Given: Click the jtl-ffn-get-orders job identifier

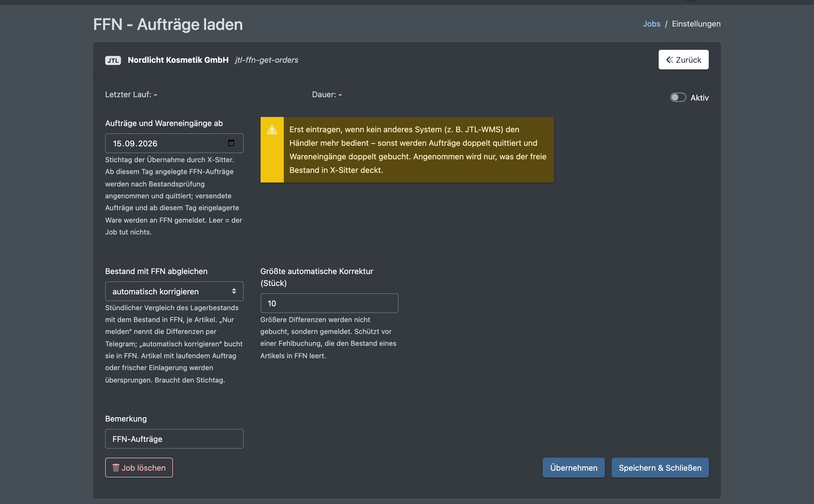Looking at the screenshot, I should click(267, 60).
